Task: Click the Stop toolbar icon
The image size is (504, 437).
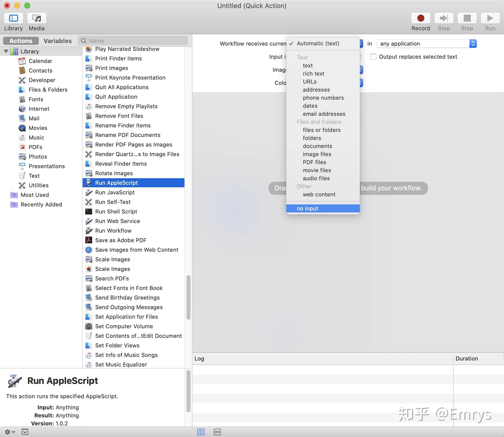Action: pyautogui.click(x=467, y=18)
